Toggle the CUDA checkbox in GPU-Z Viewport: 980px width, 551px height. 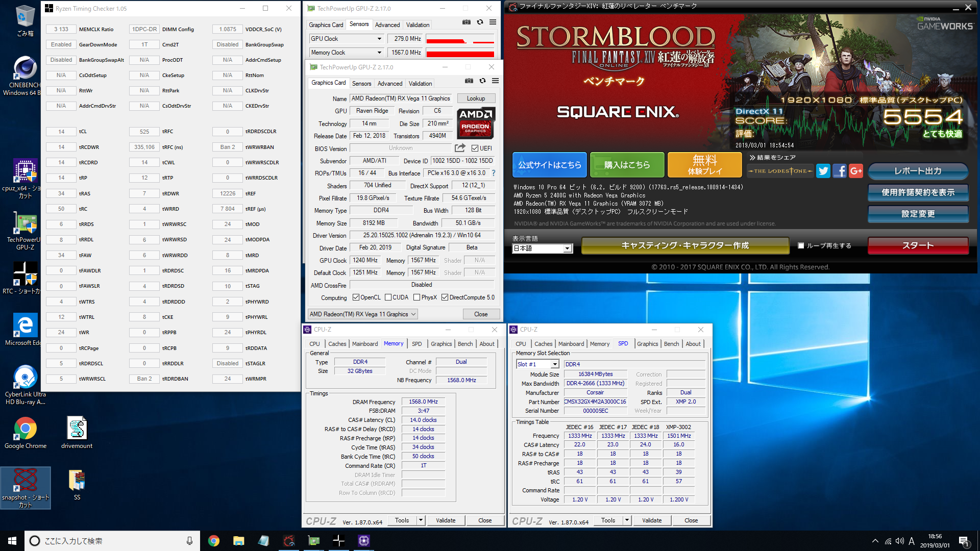388,297
